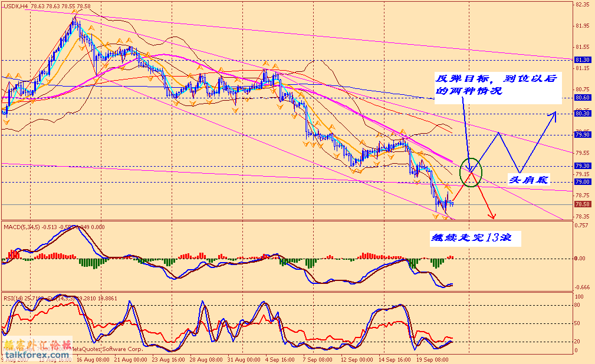Click the RSI scale value 50

(577, 323)
